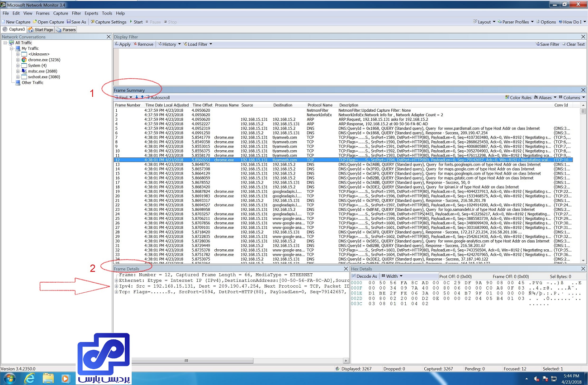Close the Frame Details pane
This screenshot has width=588, height=385.
pos(346,269)
